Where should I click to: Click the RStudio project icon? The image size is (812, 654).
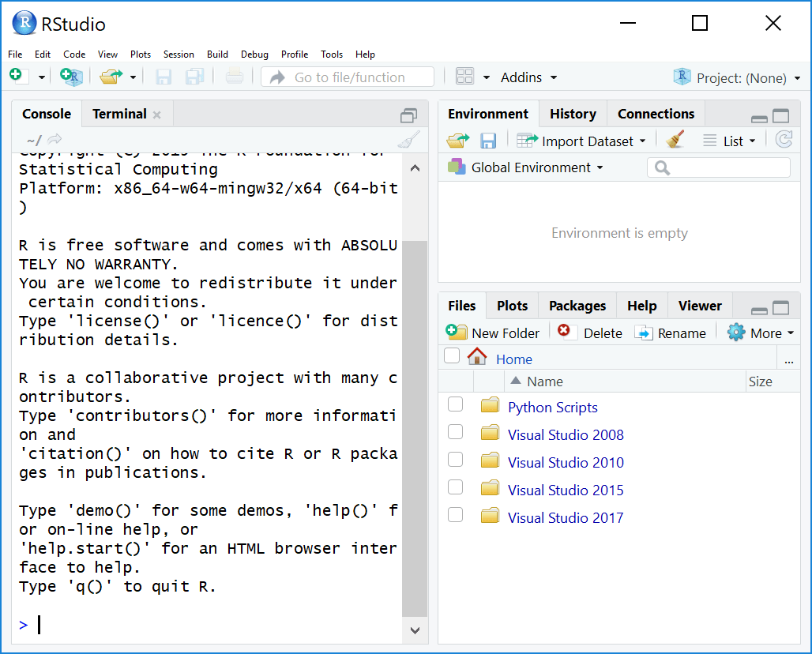682,77
